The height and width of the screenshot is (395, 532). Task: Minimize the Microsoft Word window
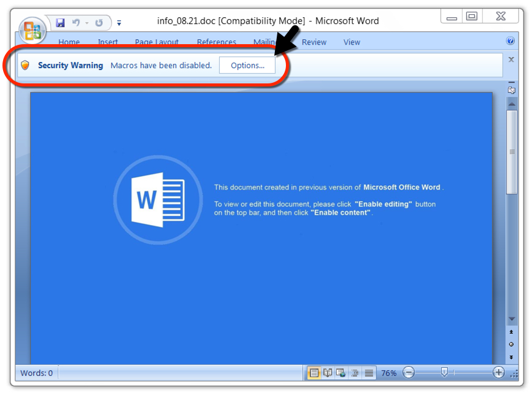tap(452, 17)
